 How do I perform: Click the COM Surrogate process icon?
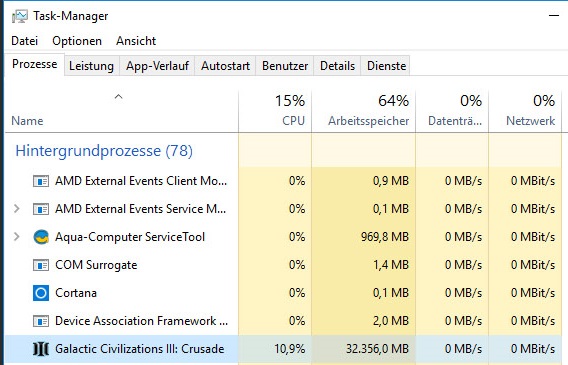(41, 265)
